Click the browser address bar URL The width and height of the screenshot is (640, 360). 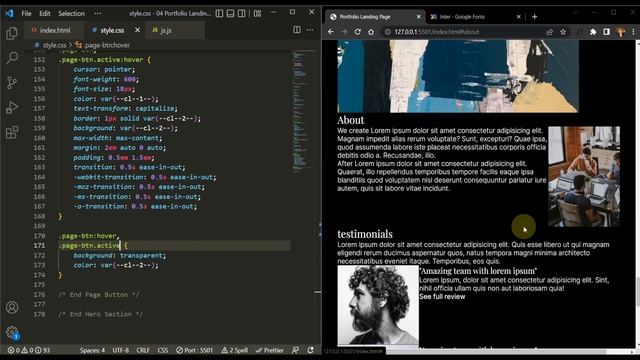[437, 32]
